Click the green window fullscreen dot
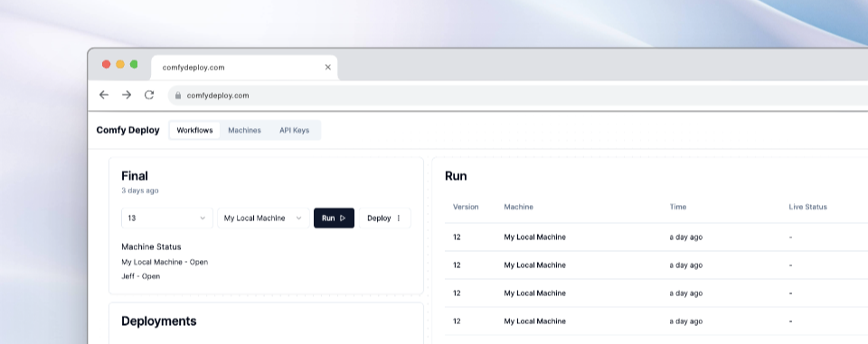 (x=134, y=64)
